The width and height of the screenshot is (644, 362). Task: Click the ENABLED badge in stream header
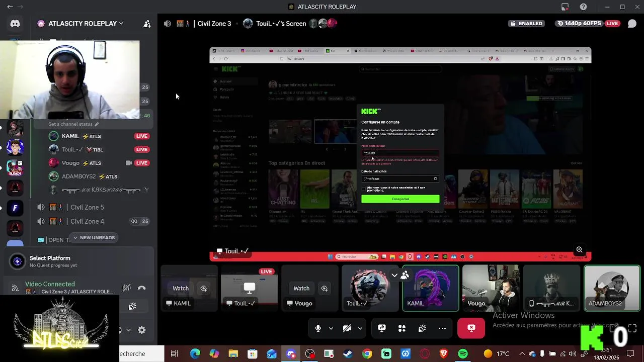[x=526, y=24]
